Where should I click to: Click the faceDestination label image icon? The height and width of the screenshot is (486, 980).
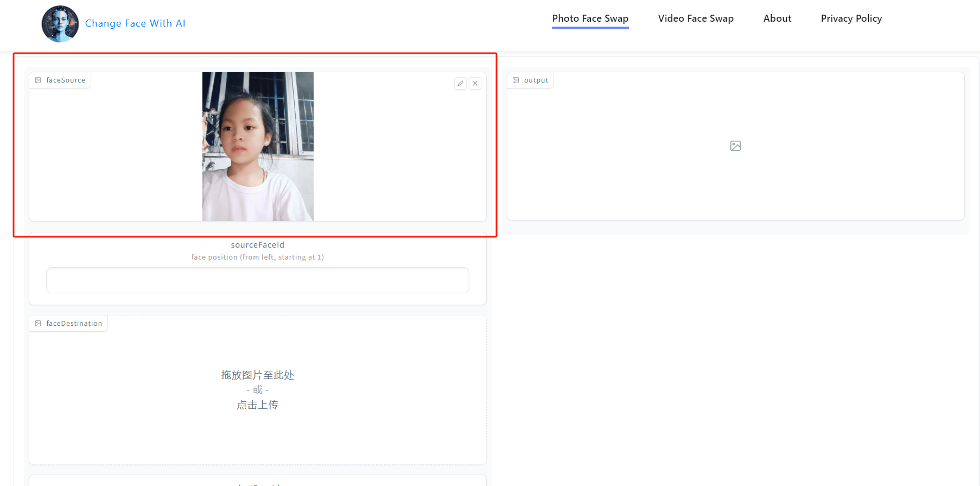pos(38,324)
